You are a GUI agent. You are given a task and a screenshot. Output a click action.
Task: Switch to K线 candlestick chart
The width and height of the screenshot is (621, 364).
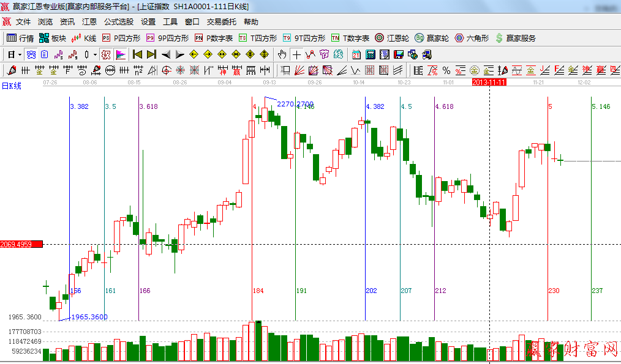[x=84, y=38]
